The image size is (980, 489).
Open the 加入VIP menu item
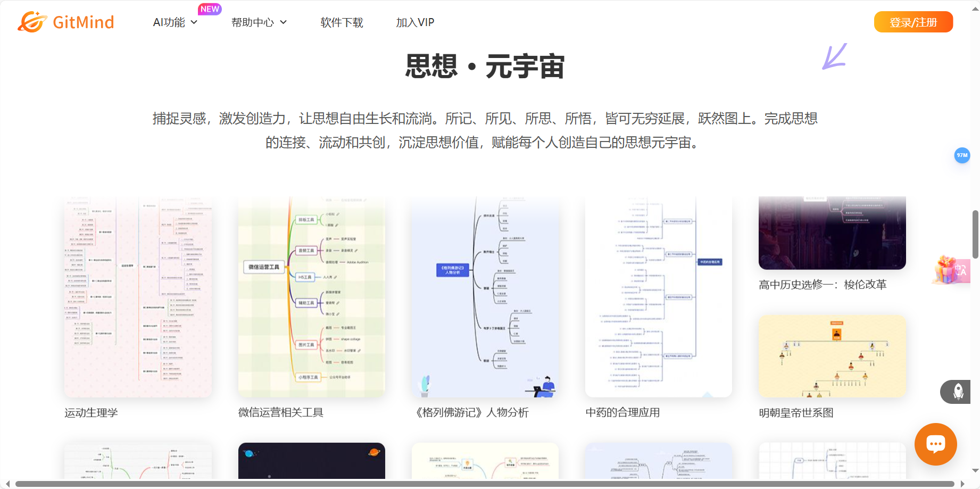click(415, 22)
